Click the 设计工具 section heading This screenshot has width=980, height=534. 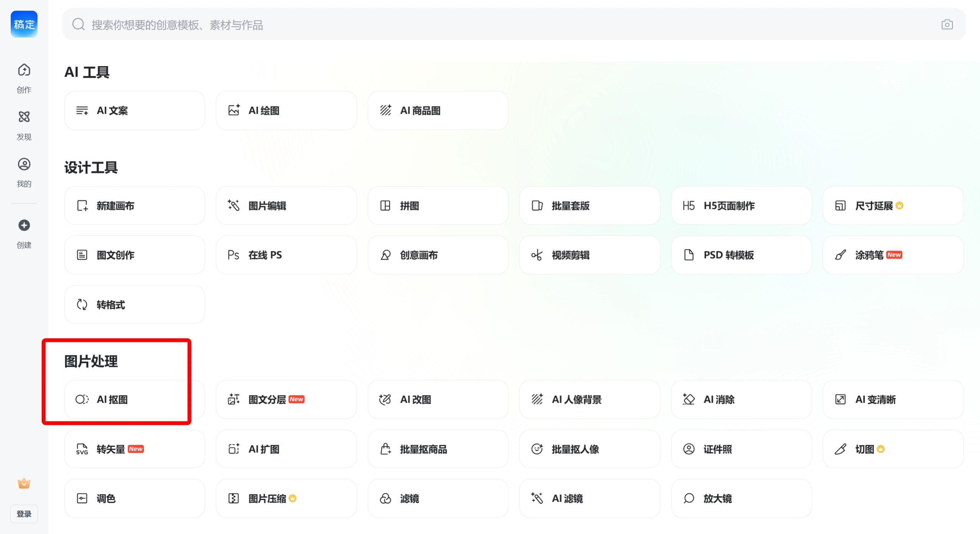click(x=91, y=168)
